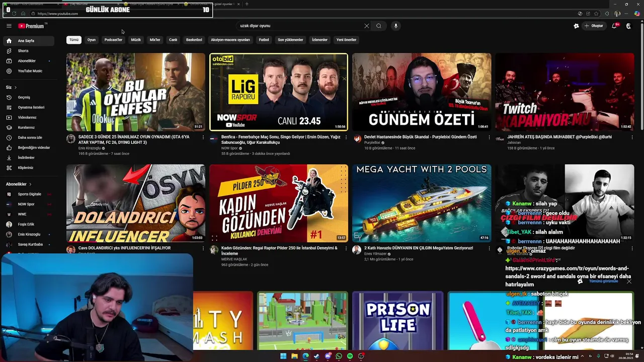The image size is (644, 362).
Task: Open Enis Kirazoglu subscription in sidebar
Action: pyautogui.click(x=28, y=234)
